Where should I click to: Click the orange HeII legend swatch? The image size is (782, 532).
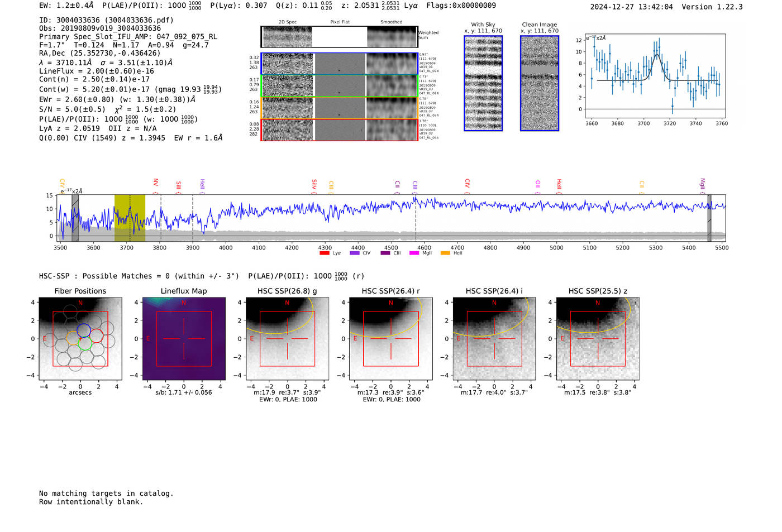coord(445,253)
